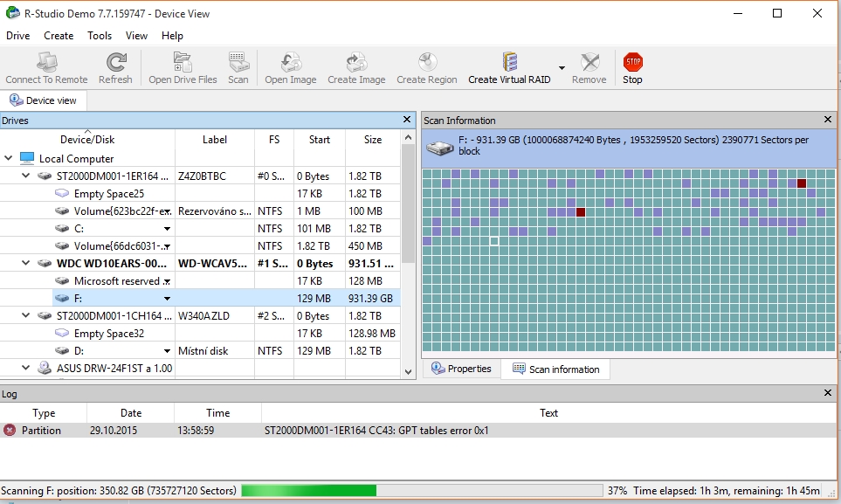Switch to the Properties tab

(462, 369)
